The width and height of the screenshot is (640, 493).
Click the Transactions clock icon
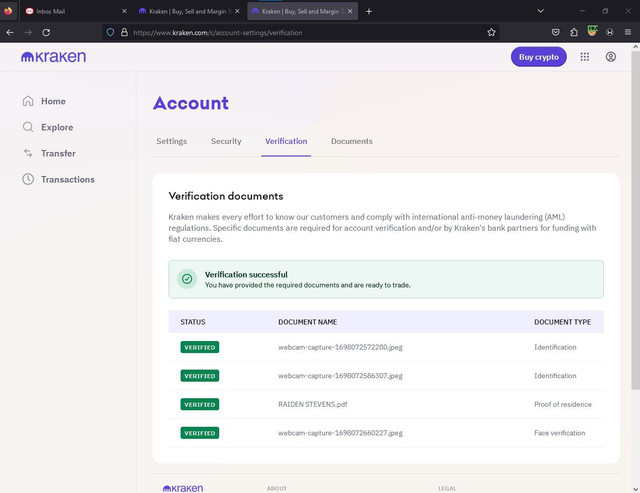(x=28, y=179)
